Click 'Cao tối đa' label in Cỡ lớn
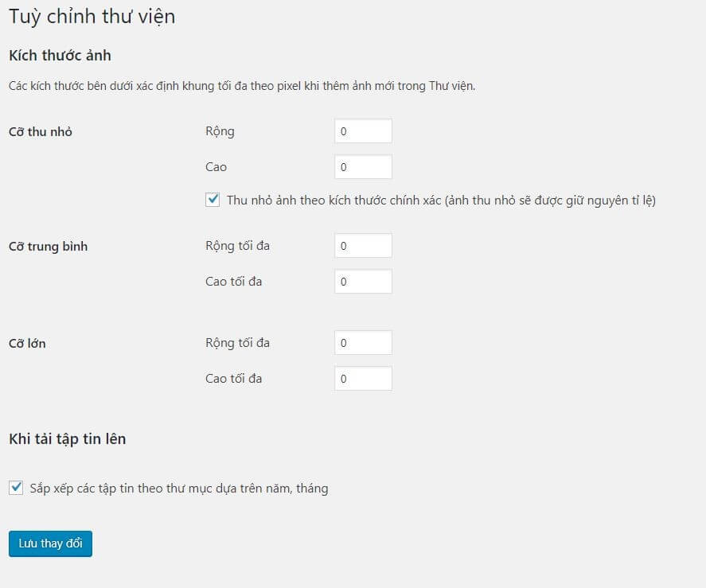The width and height of the screenshot is (706, 588). (233, 379)
